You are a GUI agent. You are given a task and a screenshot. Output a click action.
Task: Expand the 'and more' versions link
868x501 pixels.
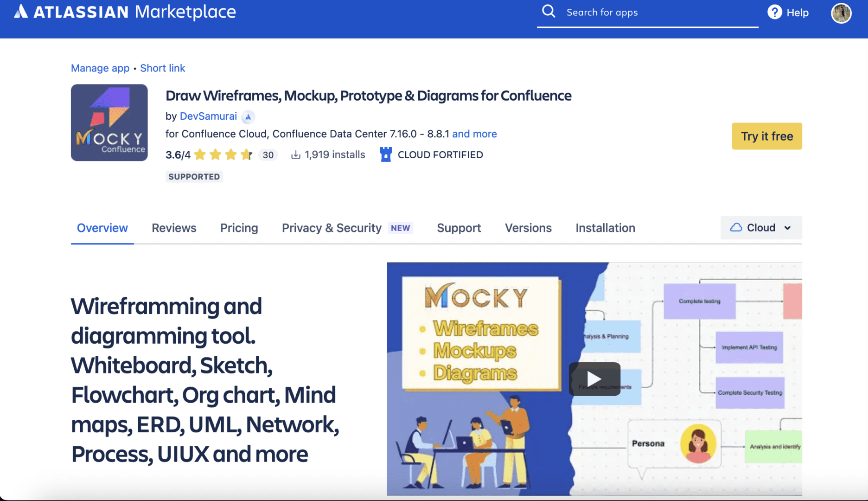(474, 134)
